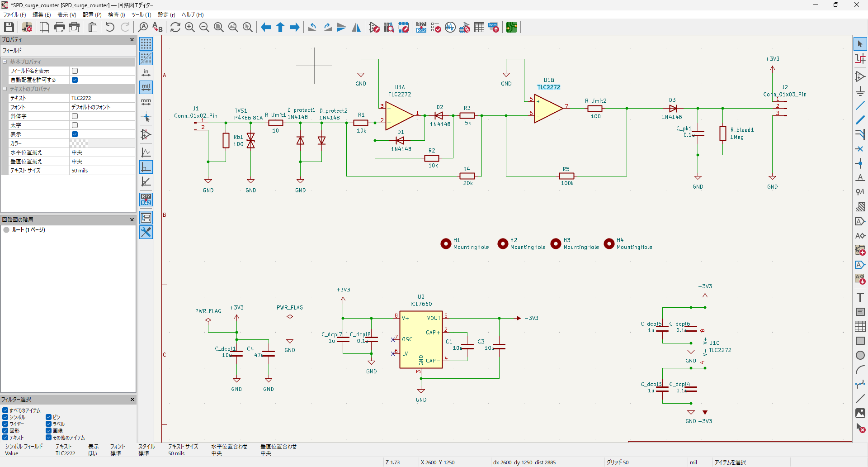Click the Save schematic icon
This screenshot has height=467, width=868.
tap(9, 27)
